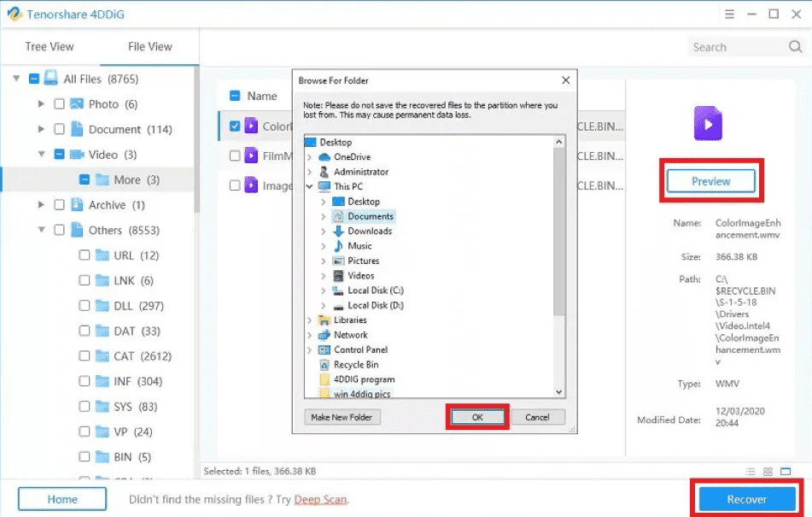The image size is (812, 517).
Task: Check the Photo category checkbox
Action: click(x=59, y=104)
